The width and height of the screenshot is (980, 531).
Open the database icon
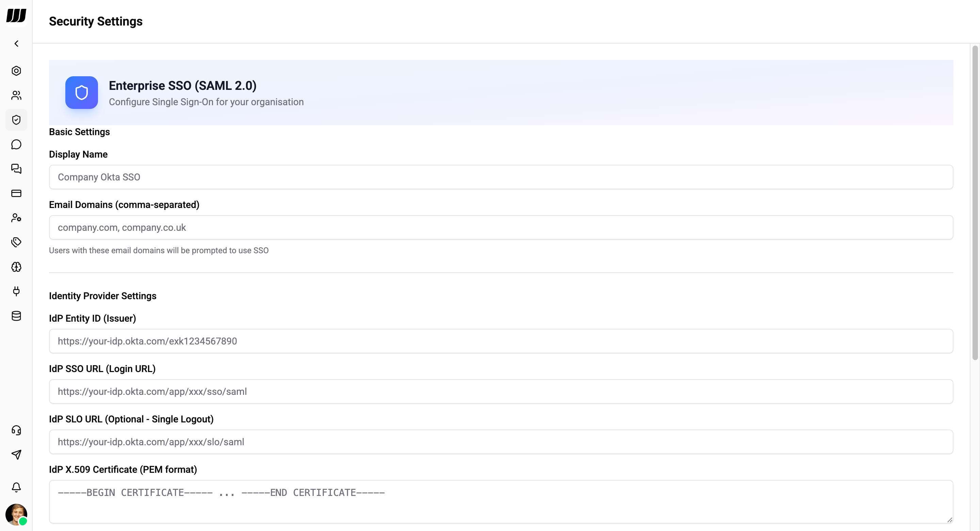pos(16,316)
